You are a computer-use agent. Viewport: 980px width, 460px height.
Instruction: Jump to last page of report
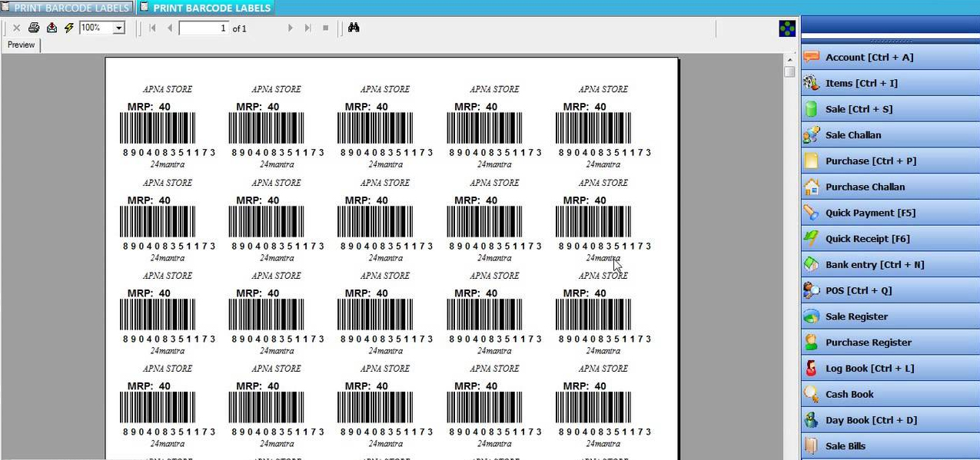pos(308,28)
